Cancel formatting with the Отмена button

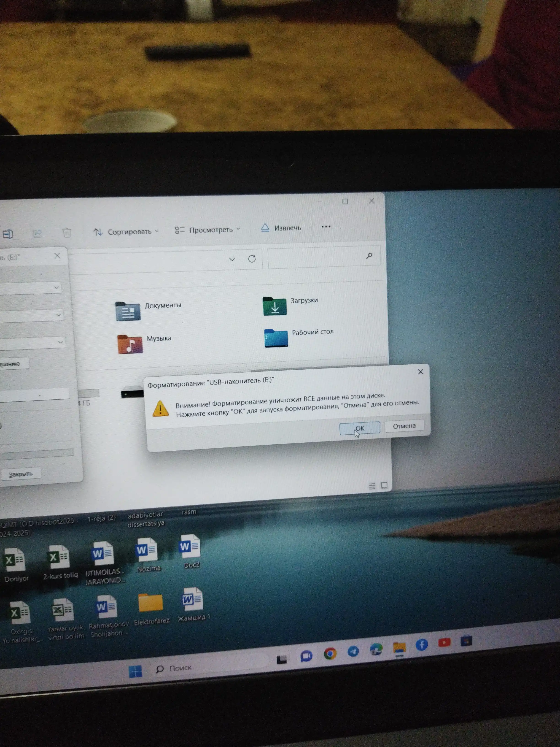pyautogui.click(x=404, y=426)
